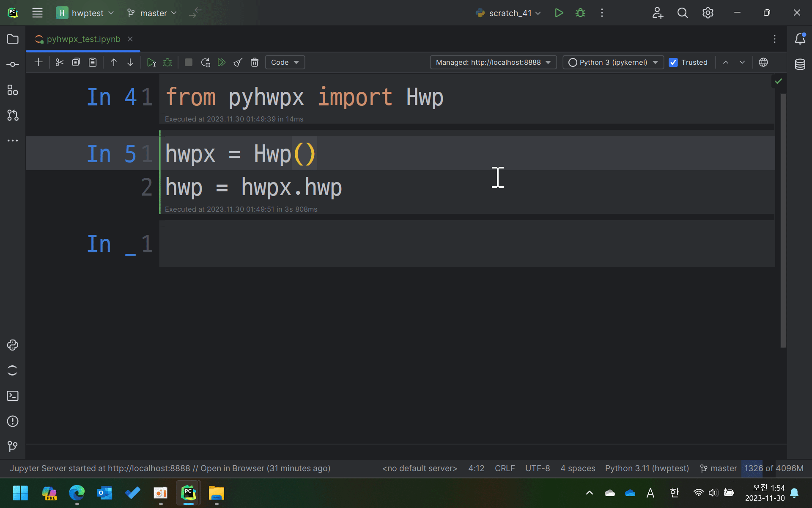Open the Code cell type dropdown
The height and width of the screenshot is (508, 812).
coord(285,62)
